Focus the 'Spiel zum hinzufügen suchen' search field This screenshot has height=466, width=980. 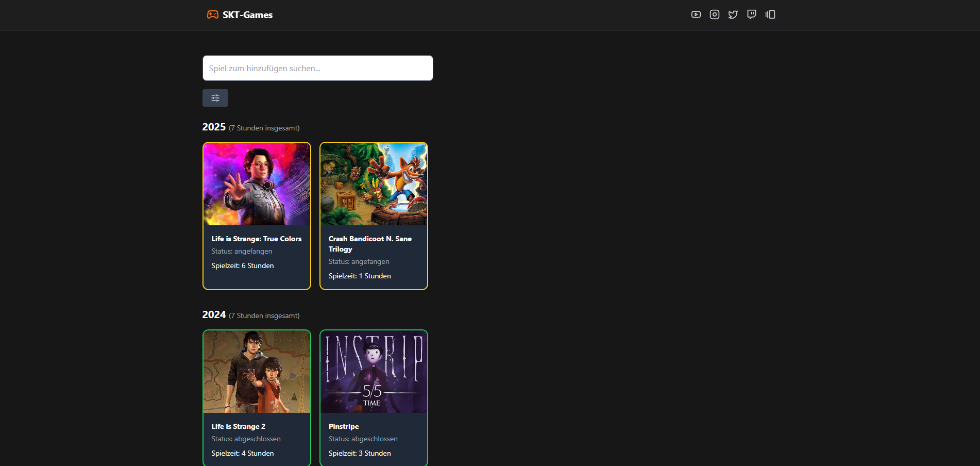[x=317, y=68]
